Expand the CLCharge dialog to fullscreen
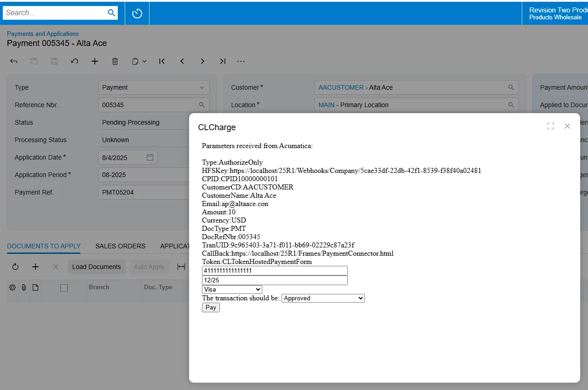 tap(550, 126)
